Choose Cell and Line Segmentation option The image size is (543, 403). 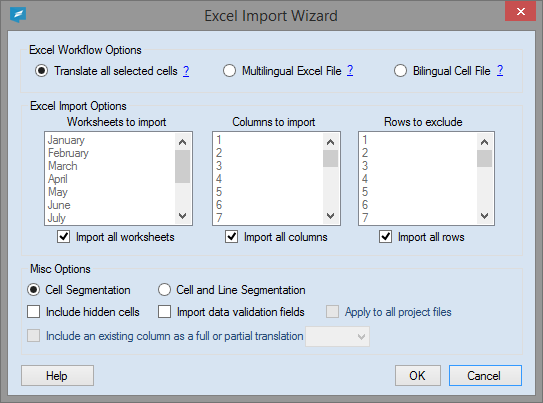point(164,290)
